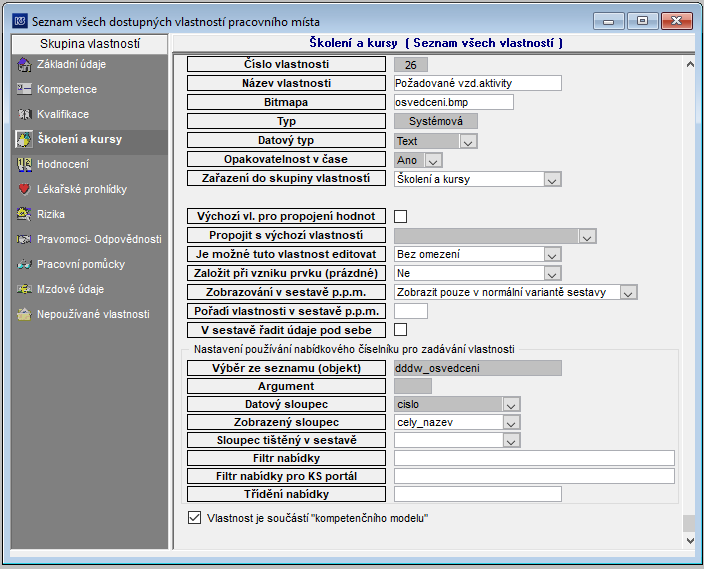The height and width of the screenshot is (569, 704).
Task: Go to Lékařské prohlídky group
Action: (x=82, y=190)
